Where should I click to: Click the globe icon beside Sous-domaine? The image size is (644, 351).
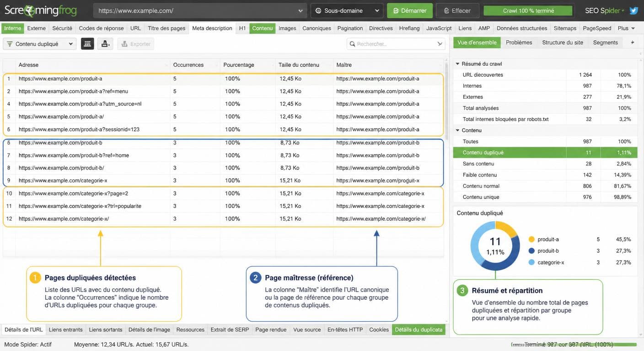tap(318, 11)
